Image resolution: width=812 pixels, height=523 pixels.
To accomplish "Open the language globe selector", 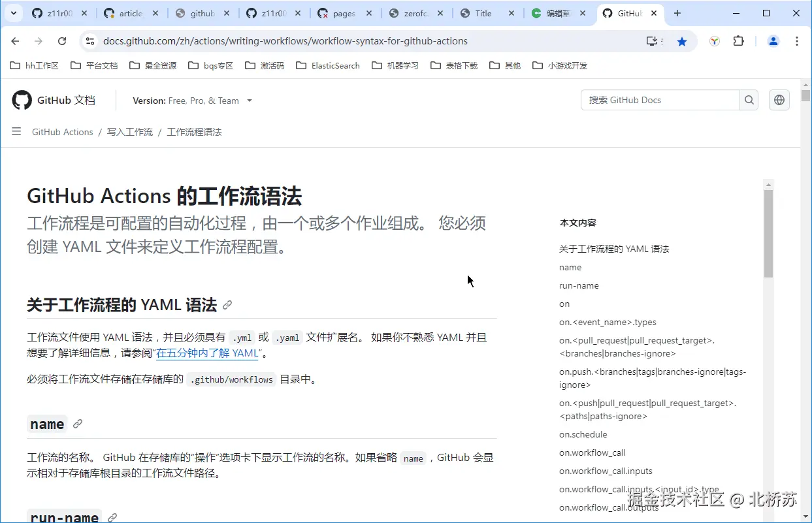I will [779, 100].
